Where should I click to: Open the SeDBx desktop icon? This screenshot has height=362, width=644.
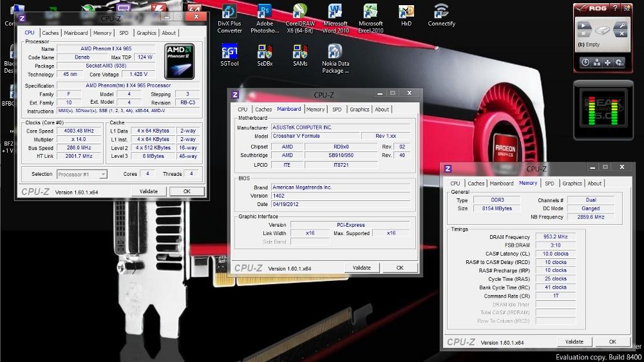click(x=265, y=55)
